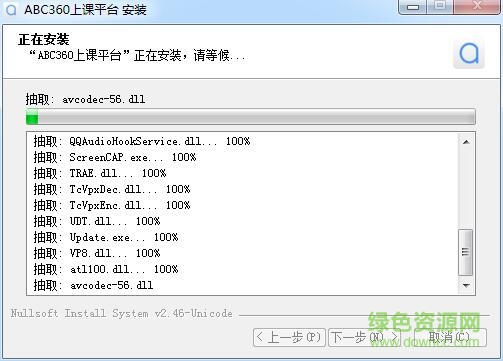Screen dimensions: 503x361
Task: Select the last avcodec-56.dll log line
Action: click(93, 285)
